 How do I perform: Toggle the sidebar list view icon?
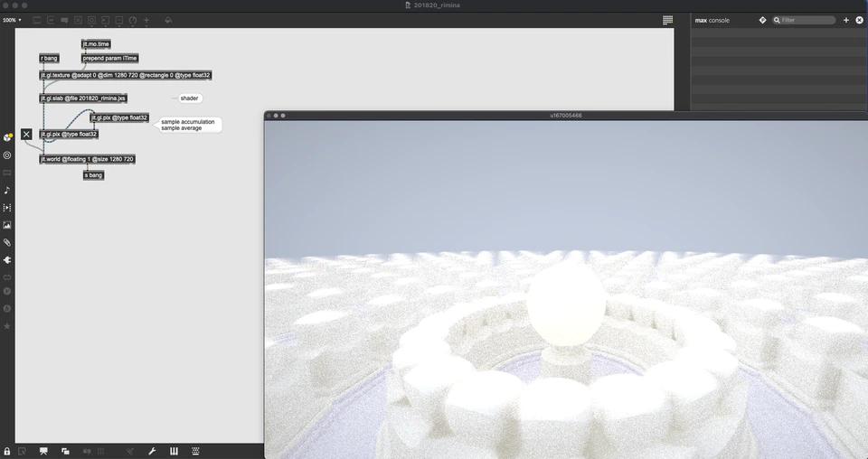click(x=667, y=20)
